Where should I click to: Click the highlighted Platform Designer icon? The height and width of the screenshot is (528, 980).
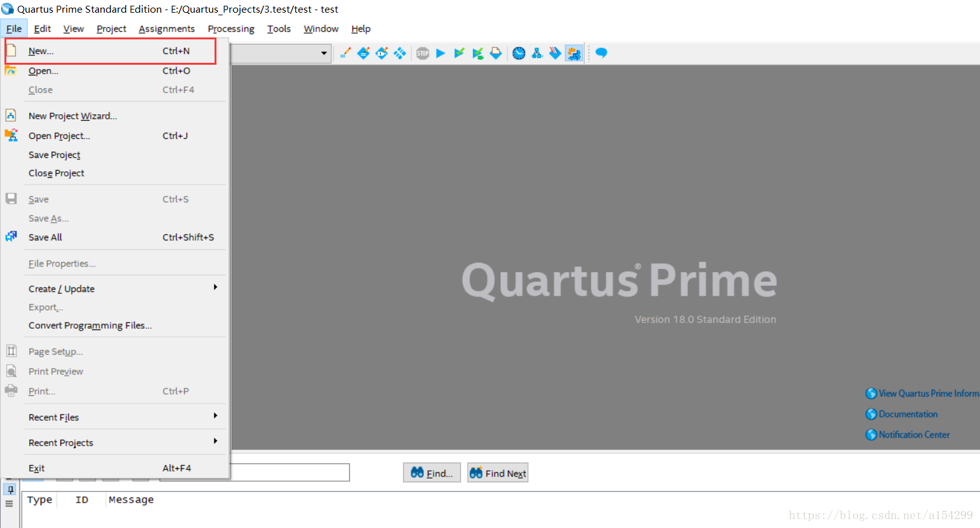574,53
